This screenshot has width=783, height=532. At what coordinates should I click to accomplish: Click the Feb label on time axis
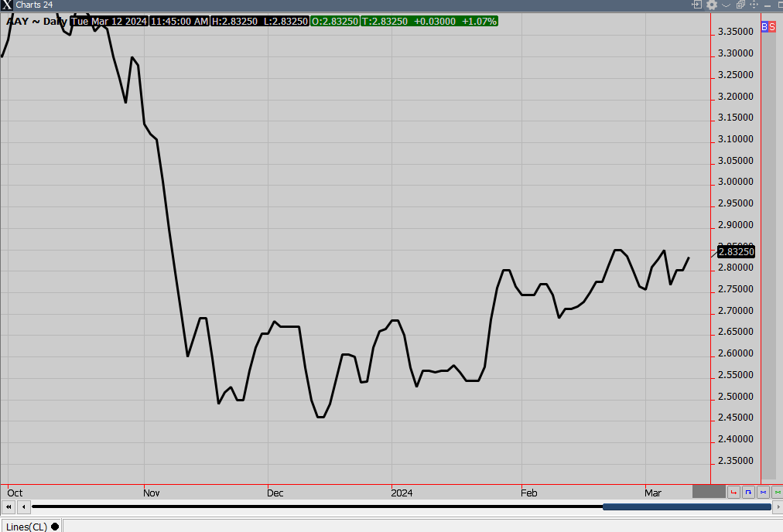pyautogui.click(x=528, y=493)
